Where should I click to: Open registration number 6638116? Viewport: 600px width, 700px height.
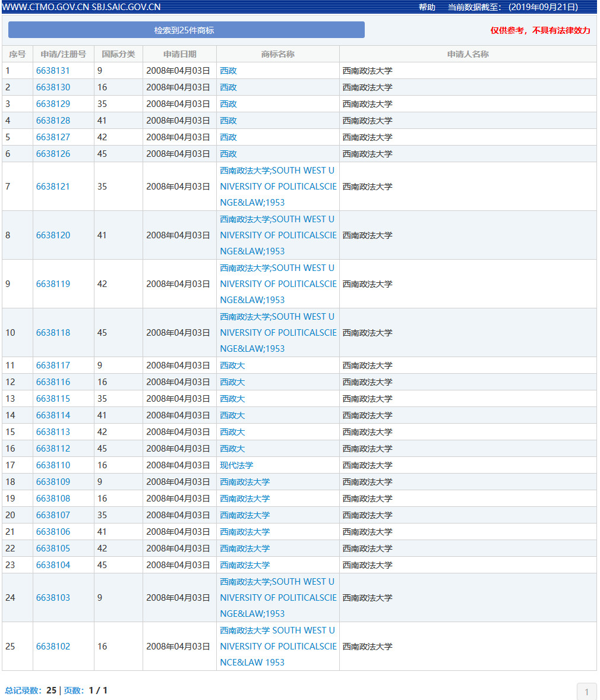coord(53,381)
